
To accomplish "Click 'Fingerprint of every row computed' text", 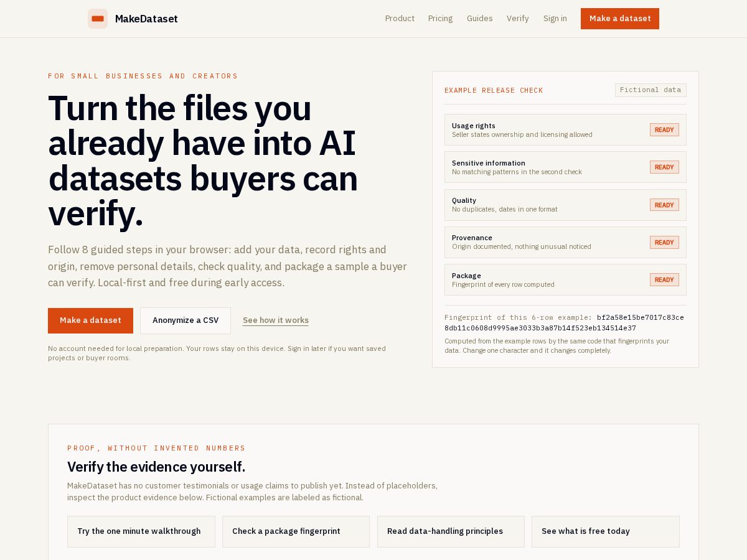I will click(x=503, y=284).
